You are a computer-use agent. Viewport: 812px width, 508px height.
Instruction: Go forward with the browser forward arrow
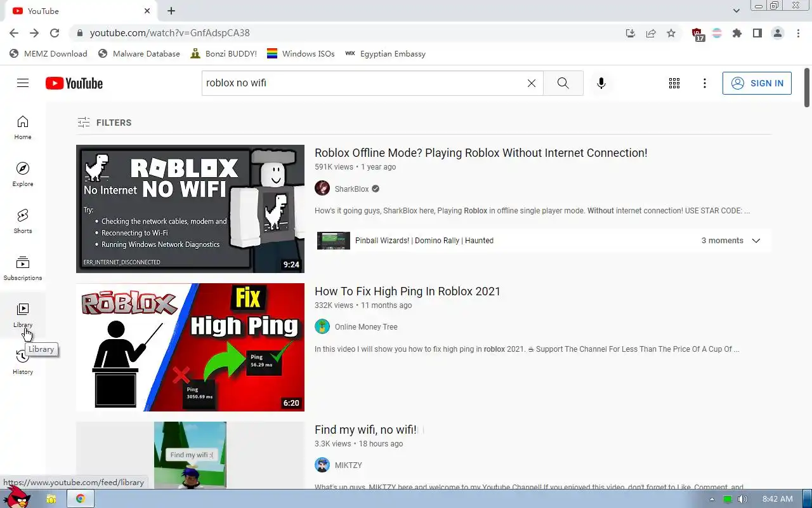click(x=34, y=33)
